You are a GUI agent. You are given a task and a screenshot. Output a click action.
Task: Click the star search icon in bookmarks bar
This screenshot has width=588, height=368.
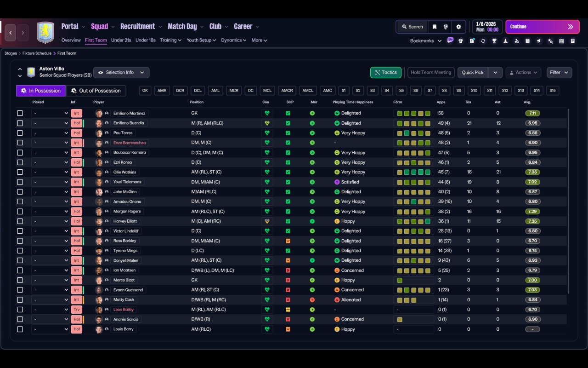click(550, 41)
